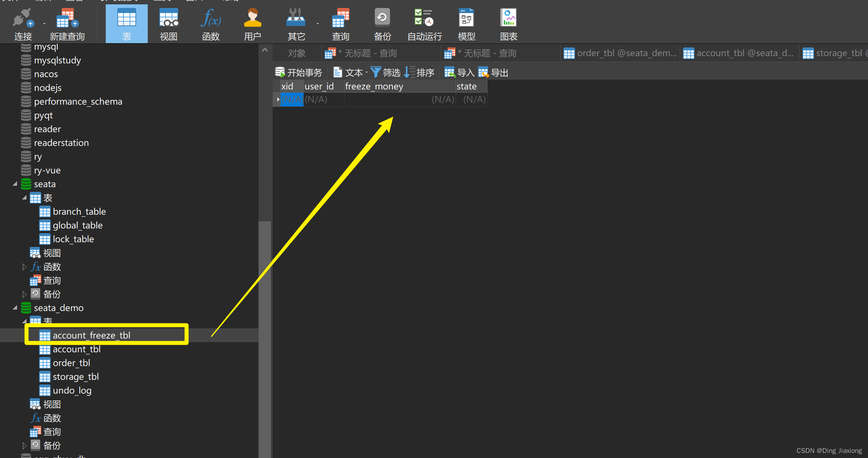Open dropdown arrow next to Connection icon
The image size is (868, 458).
(x=44, y=24)
